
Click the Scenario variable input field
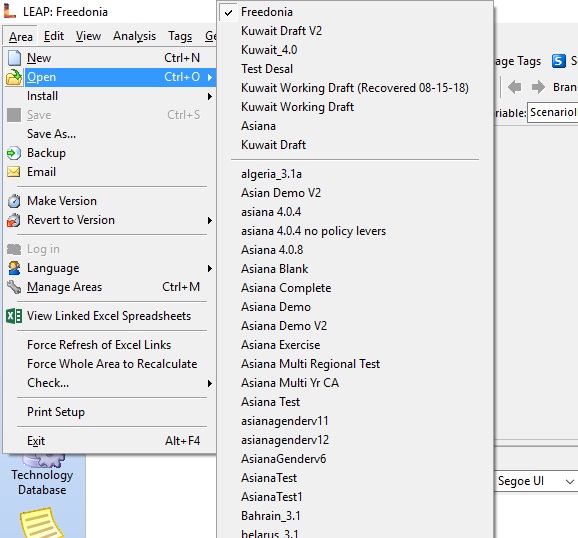coord(553,112)
